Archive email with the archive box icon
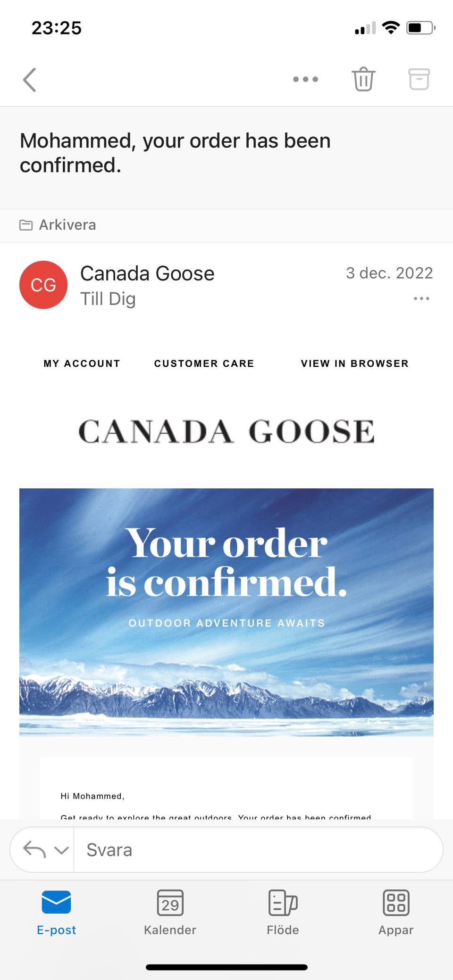453x980 pixels. 419,79
